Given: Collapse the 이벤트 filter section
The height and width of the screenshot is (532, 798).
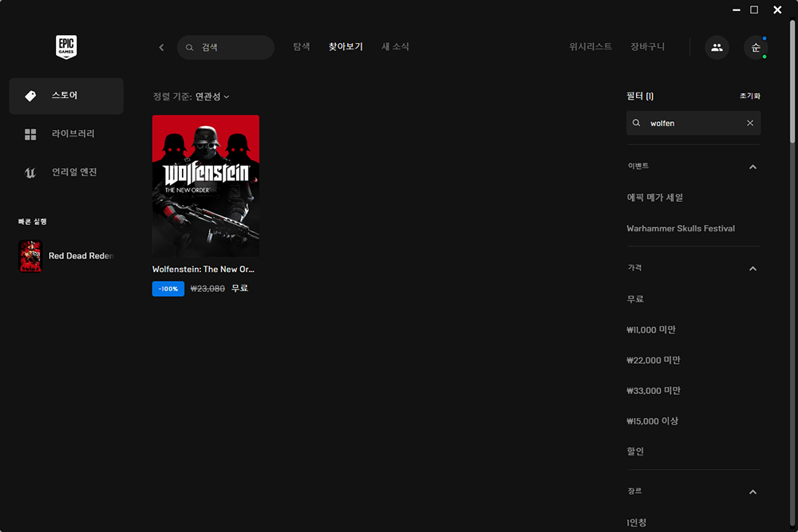Looking at the screenshot, I should (753, 167).
